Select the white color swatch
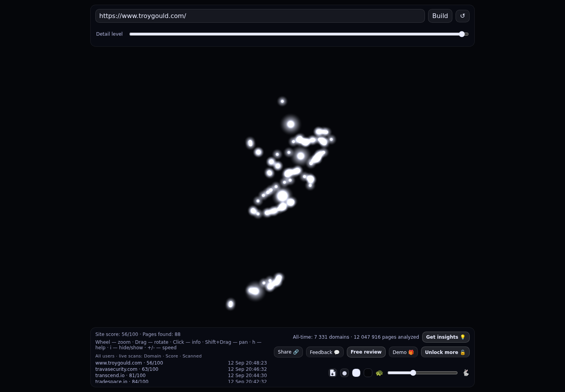The width and height of the screenshot is (565, 392). (x=356, y=373)
